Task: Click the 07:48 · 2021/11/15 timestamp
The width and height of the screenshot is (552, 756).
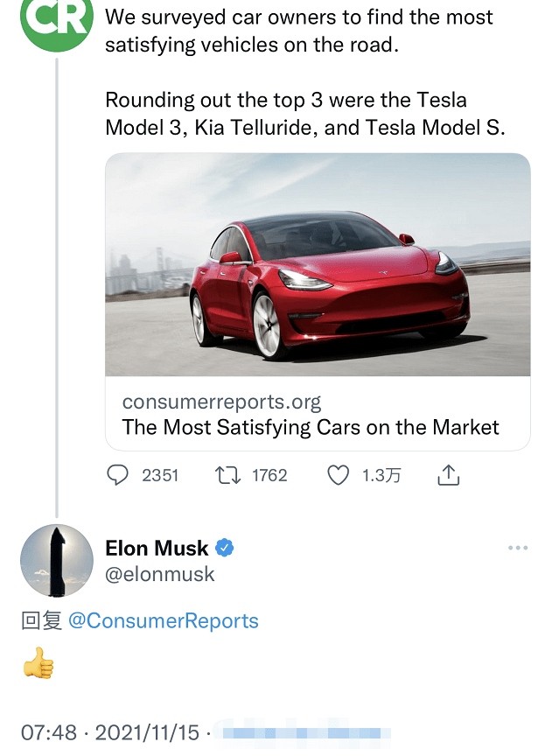Action: pyautogui.click(x=108, y=732)
